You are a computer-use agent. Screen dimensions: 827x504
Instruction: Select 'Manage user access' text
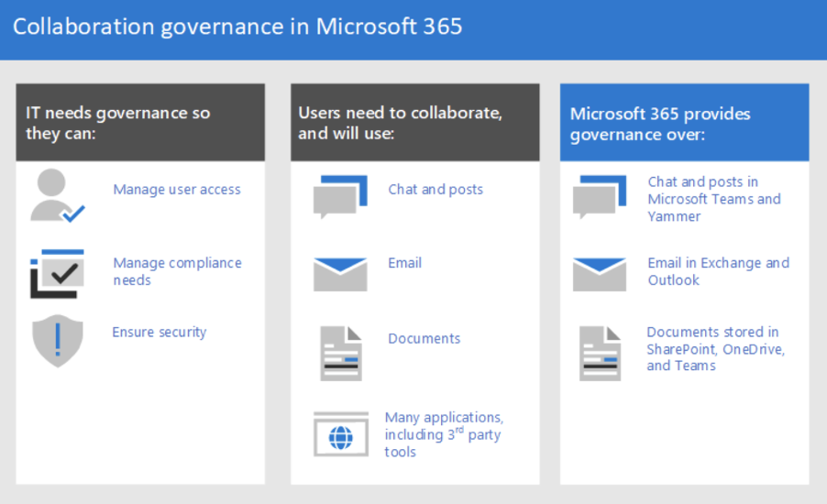(177, 190)
